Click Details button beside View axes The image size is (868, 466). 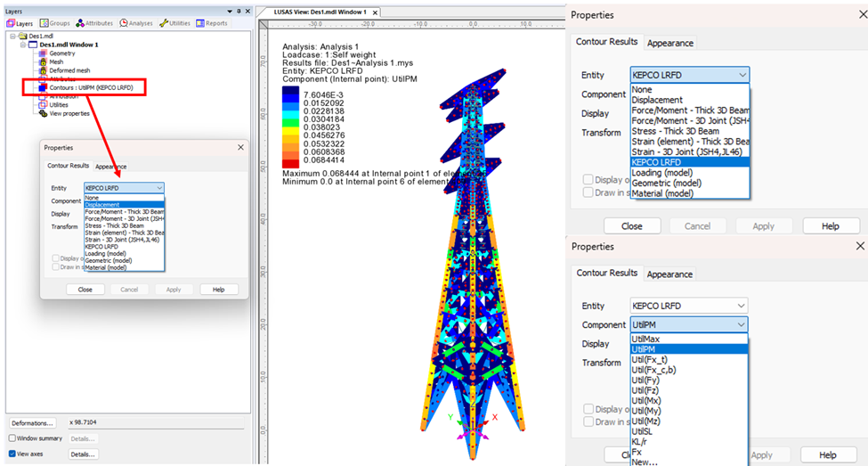83,454
